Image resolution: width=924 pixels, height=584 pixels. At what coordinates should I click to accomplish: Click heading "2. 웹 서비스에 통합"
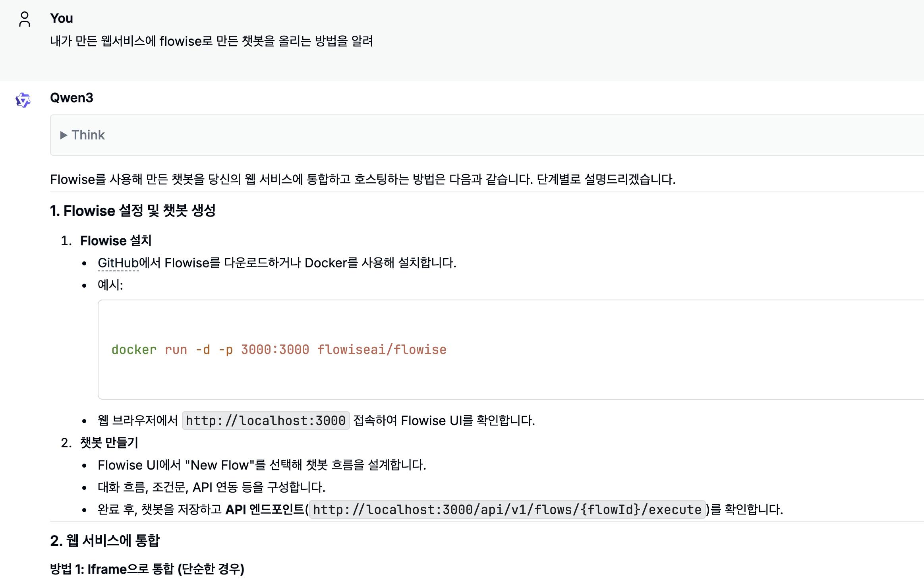coord(105,541)
